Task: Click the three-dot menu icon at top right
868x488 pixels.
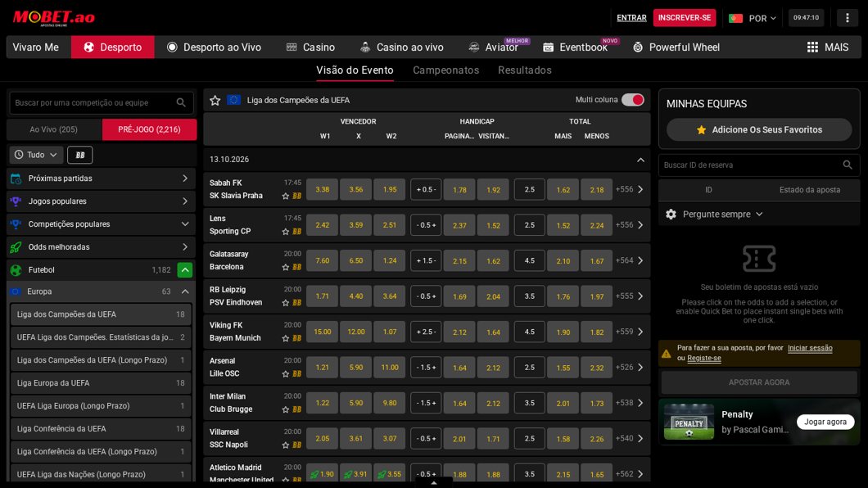Action: 847,18
